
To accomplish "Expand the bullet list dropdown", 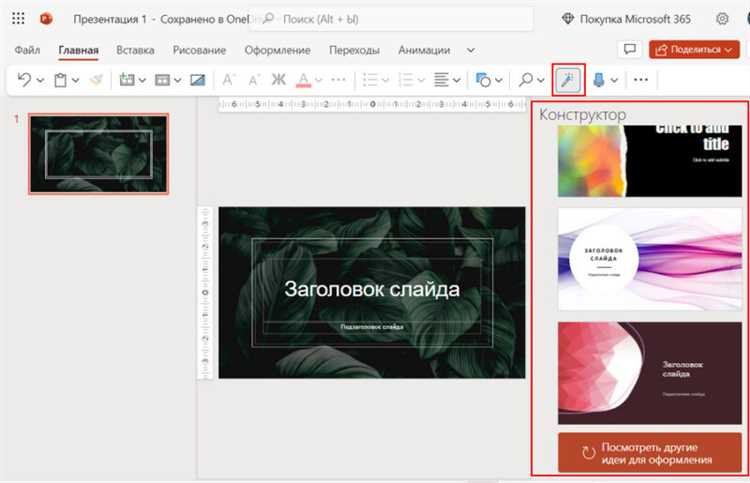I will click(x=386, y=80).
